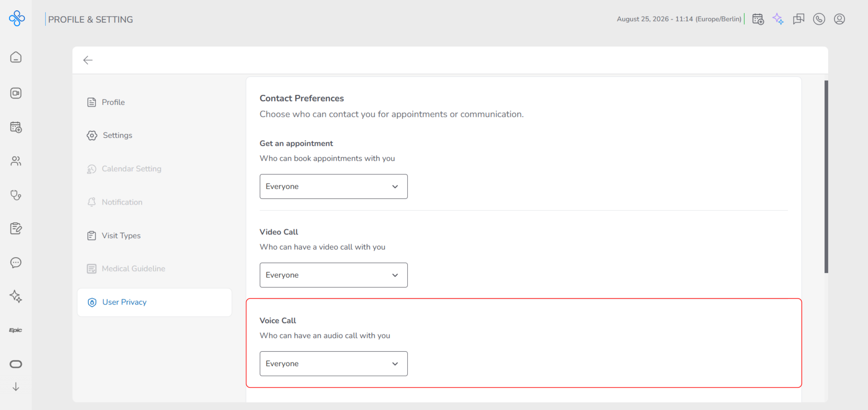Image resolution: width=868 pixels, height=410 pixels.
Task: Open the patients group icon in the sidebar
Action: [16, 161]
